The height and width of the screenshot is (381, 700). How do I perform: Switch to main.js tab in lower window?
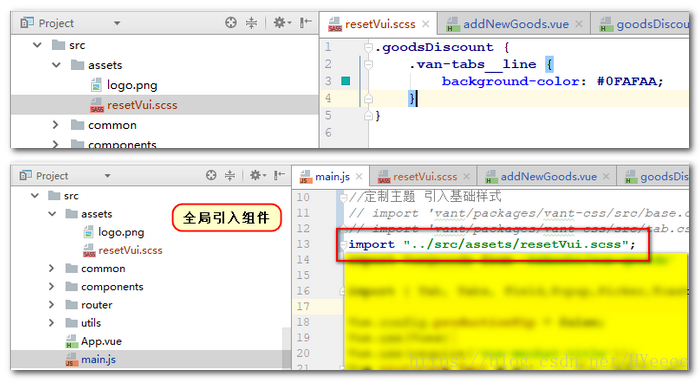pyautogui.click(x=332, y=177)
